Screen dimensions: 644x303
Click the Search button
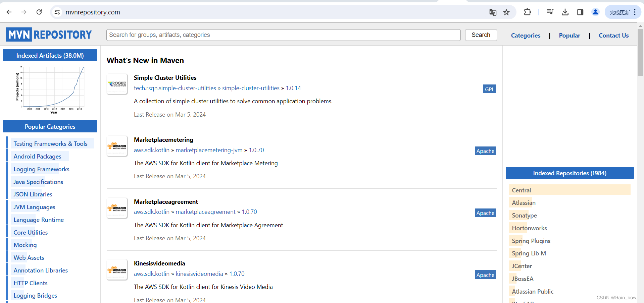coord(481,35)
